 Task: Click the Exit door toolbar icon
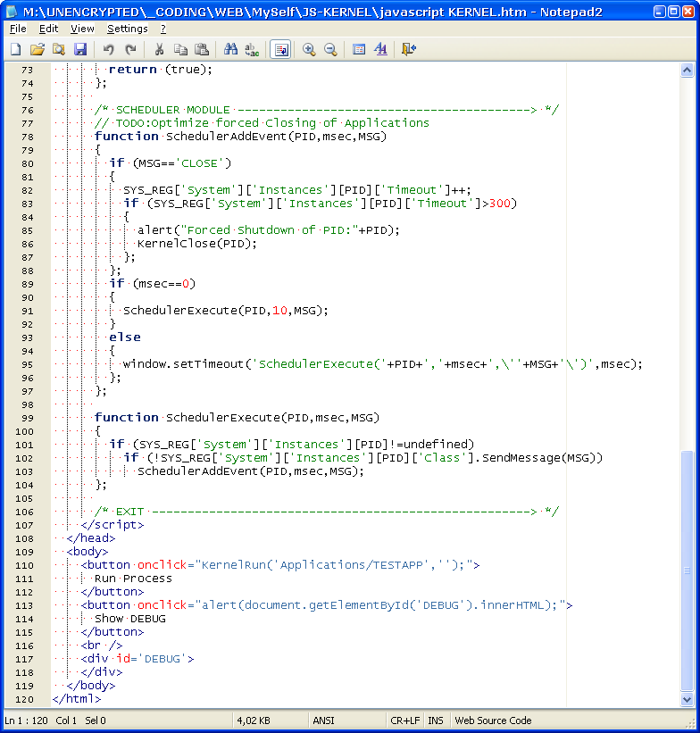coord(409,49)
